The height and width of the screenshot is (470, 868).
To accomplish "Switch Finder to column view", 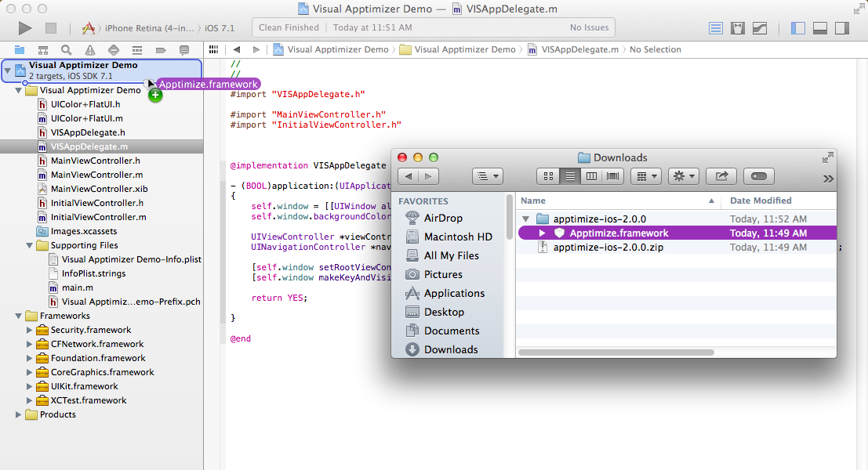I will [x=591, y=176].
